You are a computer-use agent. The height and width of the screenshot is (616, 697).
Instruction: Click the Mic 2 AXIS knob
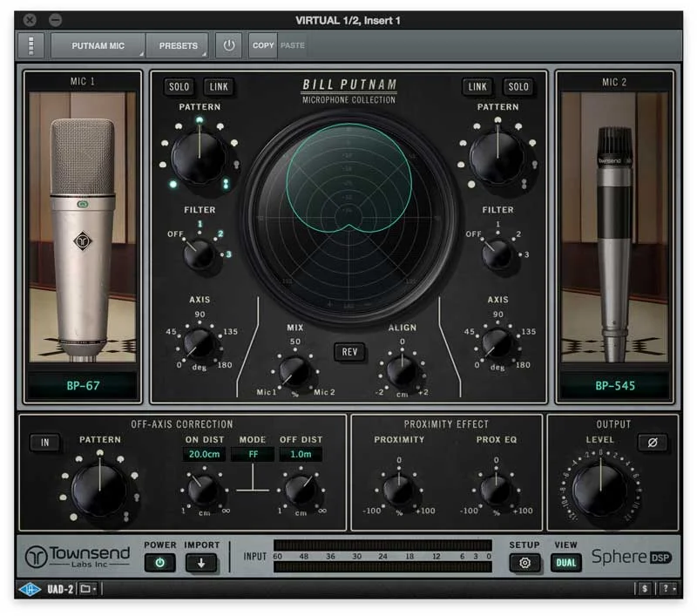pos(497,344)
